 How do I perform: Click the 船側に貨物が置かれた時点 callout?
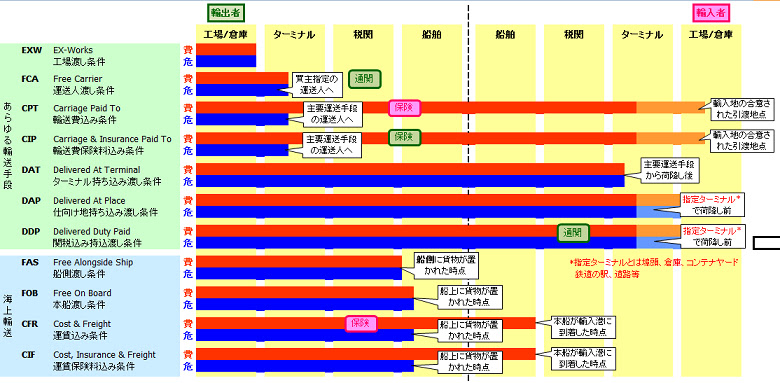coord(447,265)
